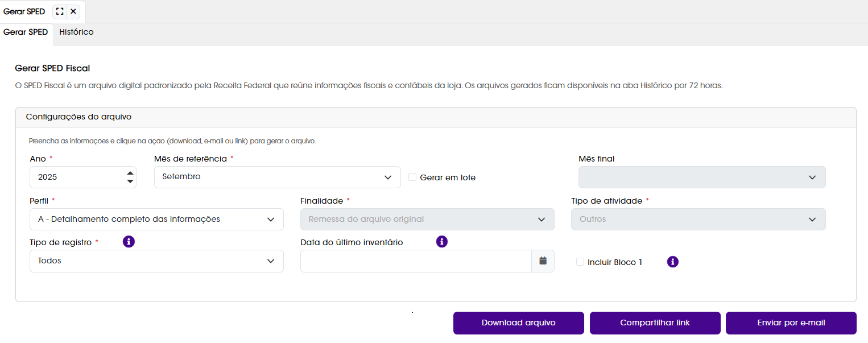Click the info icon beside Tipo de registro
Image resolution: width=868 pixels, height=343 pixels.
coord(129,242)
